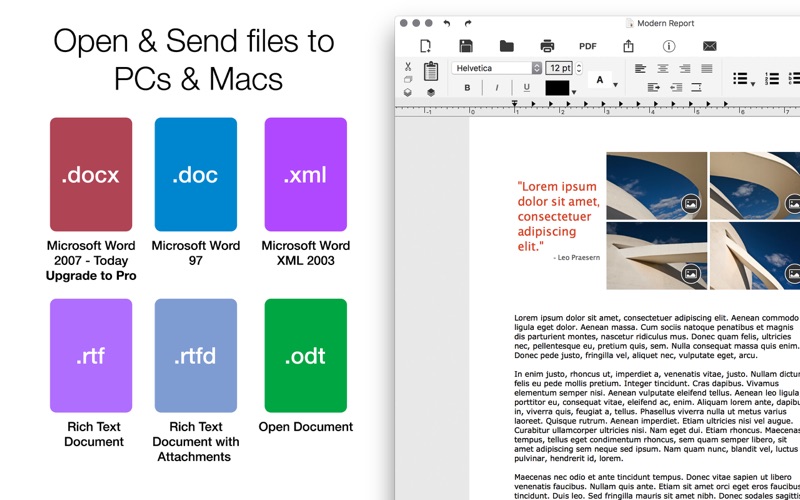Click the Undo arrow in the title bar
Viewport: 800px width, 500px height.
tap(447, 23)
